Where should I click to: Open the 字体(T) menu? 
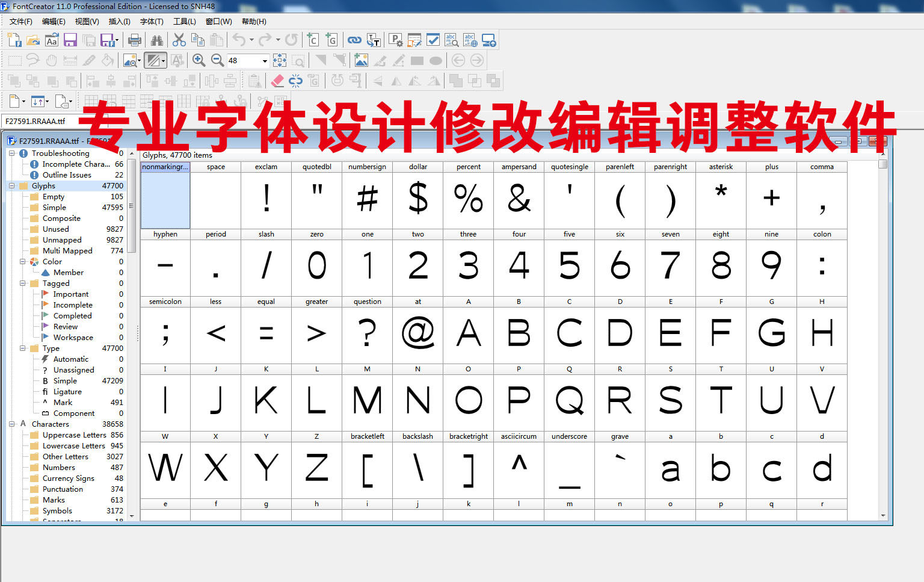pyautogui.click(x=151, y=22)
